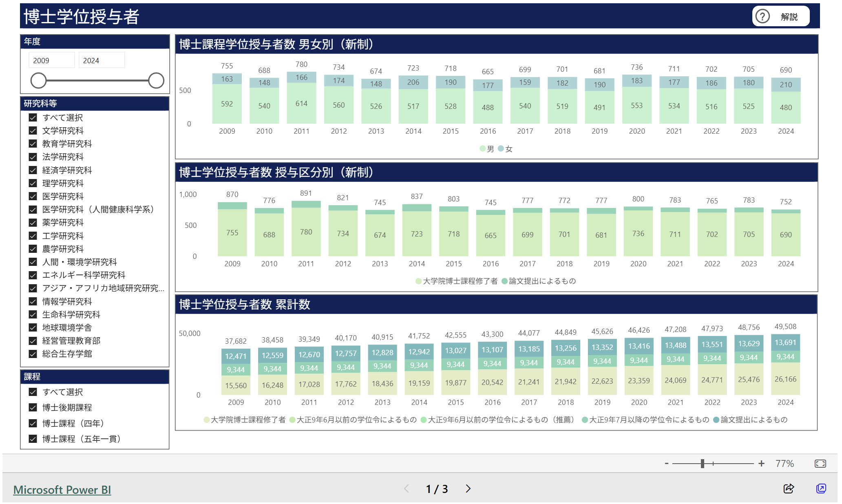
Task: Click the zoom out minus button
Action: [667, 464]
